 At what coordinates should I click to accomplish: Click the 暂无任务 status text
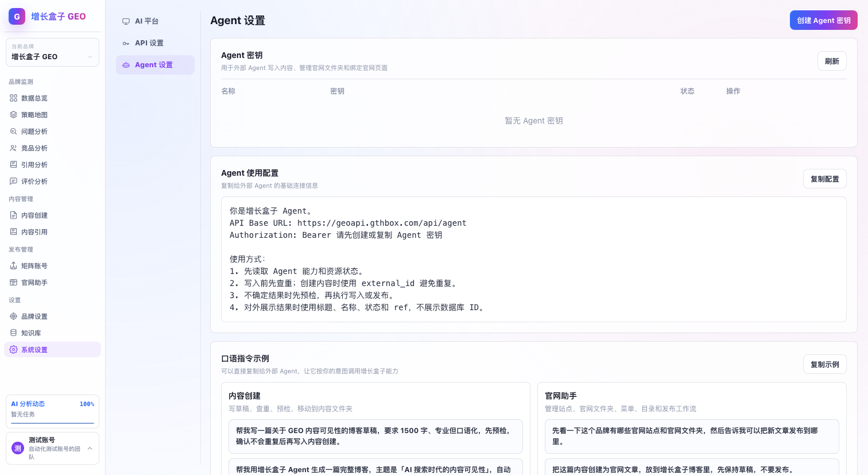click(x=23, y=414)
